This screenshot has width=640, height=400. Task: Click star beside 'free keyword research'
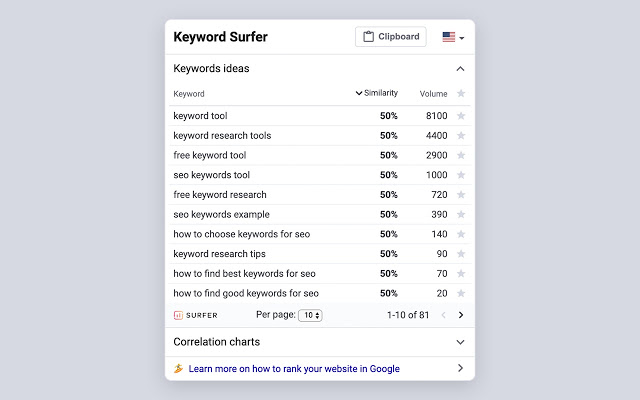coord(461,195)
